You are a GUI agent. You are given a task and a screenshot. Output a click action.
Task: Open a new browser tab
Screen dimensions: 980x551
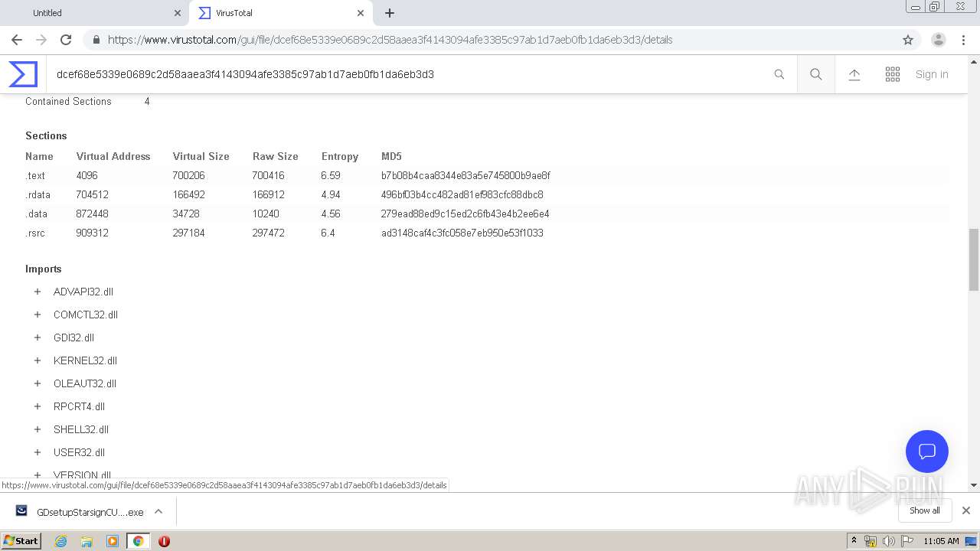(390, 13)
